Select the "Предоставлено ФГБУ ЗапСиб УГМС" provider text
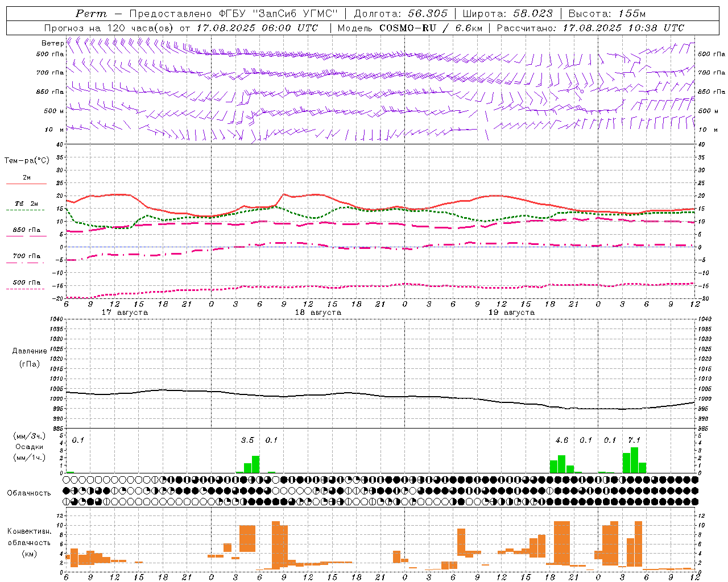 [234, 14]
